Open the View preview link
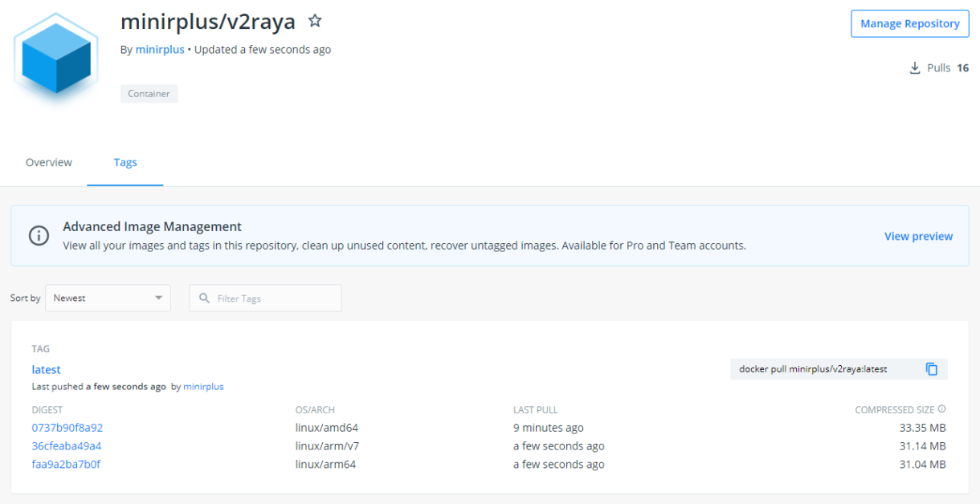The image size is (980, 504). point(918,236)
